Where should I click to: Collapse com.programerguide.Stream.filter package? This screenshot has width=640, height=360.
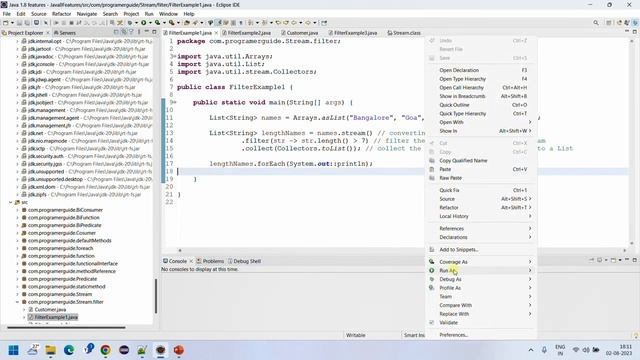[18, 302]
